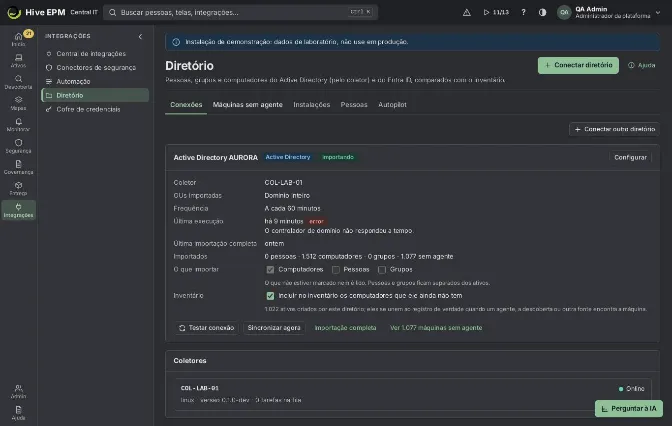
Task: Click the question mark help icon
Action: (x=523, y=12)
